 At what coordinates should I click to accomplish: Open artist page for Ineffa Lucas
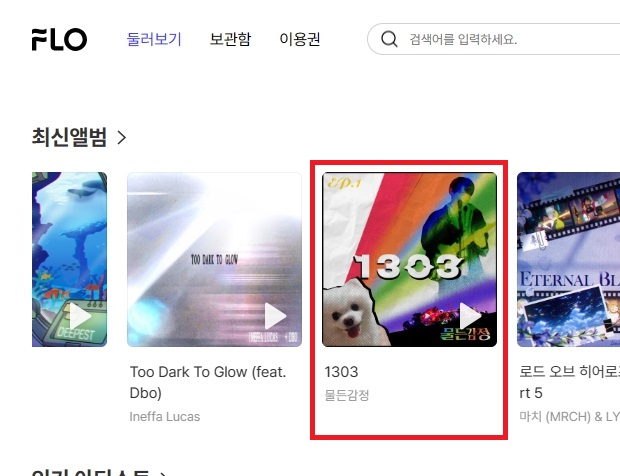click(x=165, y=417)
